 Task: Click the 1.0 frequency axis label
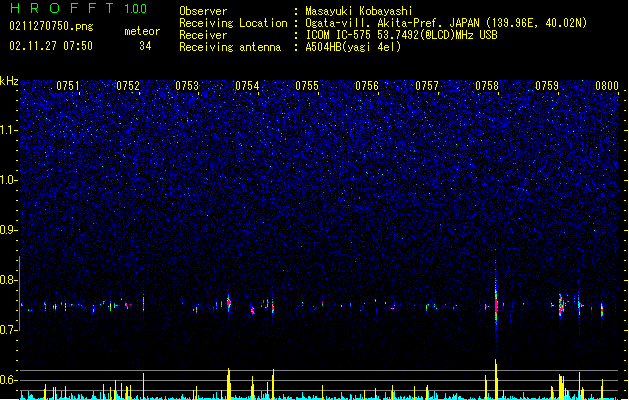coord(9,180)
